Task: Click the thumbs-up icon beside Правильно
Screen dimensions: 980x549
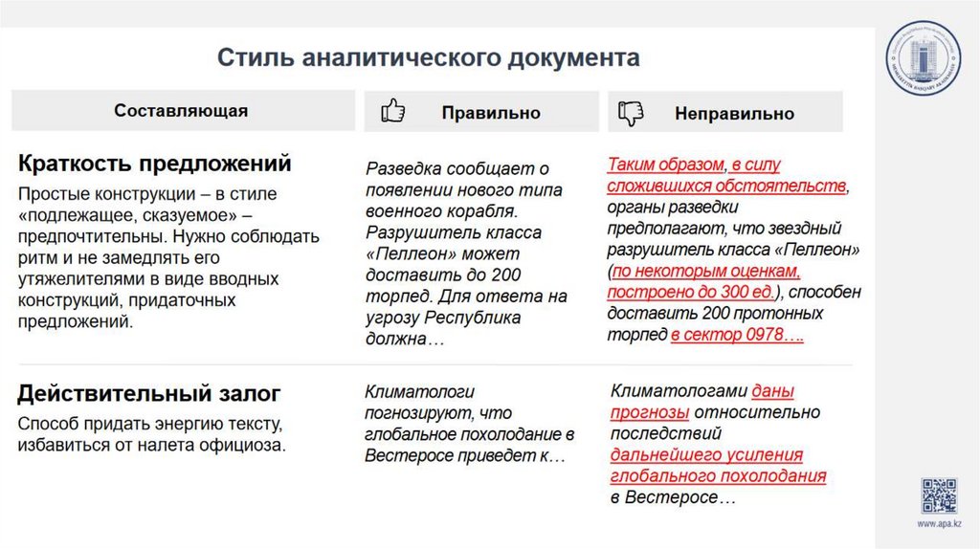Action: coord(392,112)
